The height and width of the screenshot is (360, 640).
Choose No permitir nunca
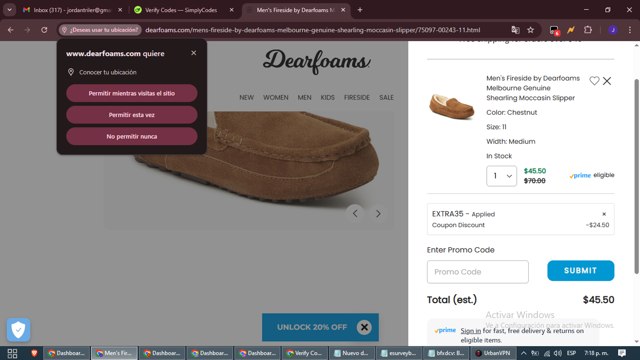[131, 136]
